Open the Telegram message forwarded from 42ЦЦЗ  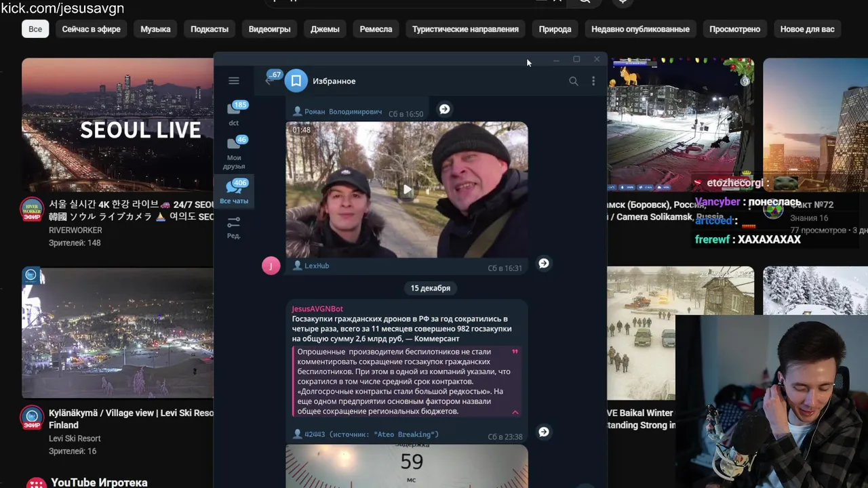pyautogui.click(x=372, y=434)
